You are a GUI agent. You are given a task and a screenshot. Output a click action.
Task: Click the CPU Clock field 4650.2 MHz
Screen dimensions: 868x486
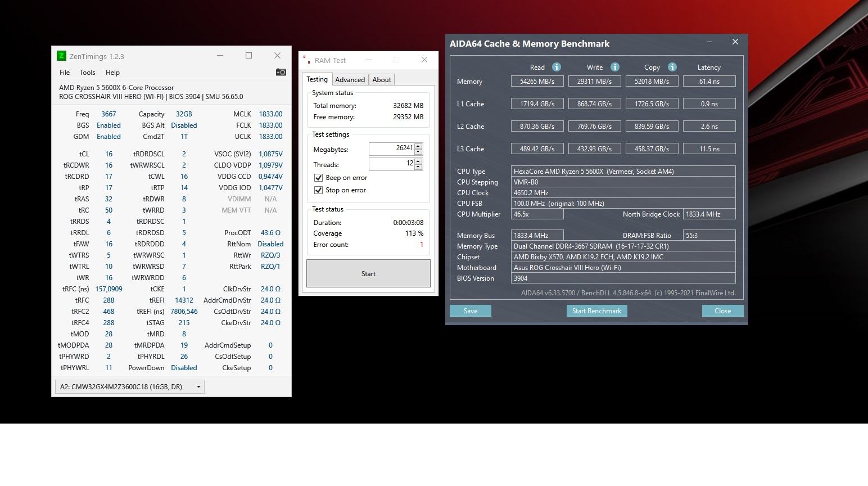coord(623,193)
